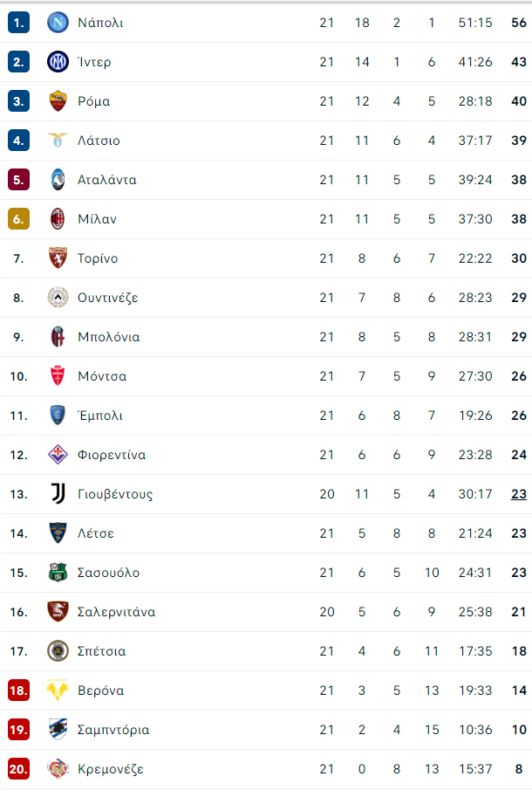Click the Lazio eagle logo
This screenshot has height=797, width=532.
[58, 141]
